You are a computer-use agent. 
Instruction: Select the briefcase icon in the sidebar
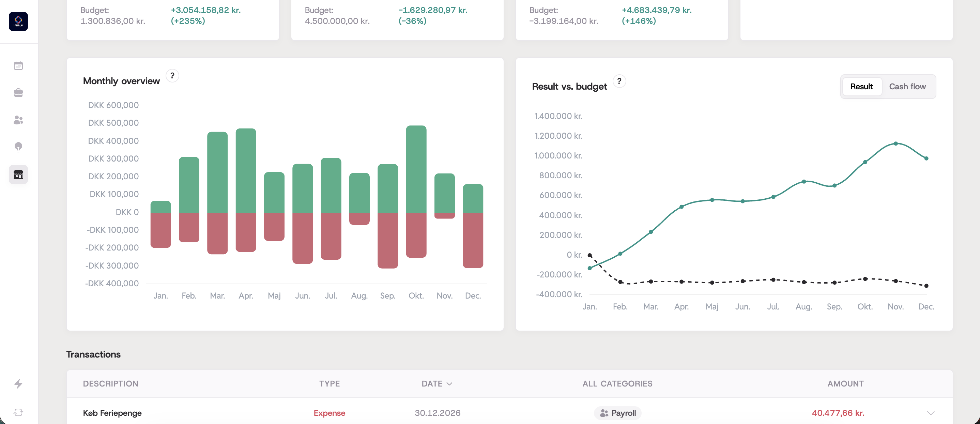(18, 93)
